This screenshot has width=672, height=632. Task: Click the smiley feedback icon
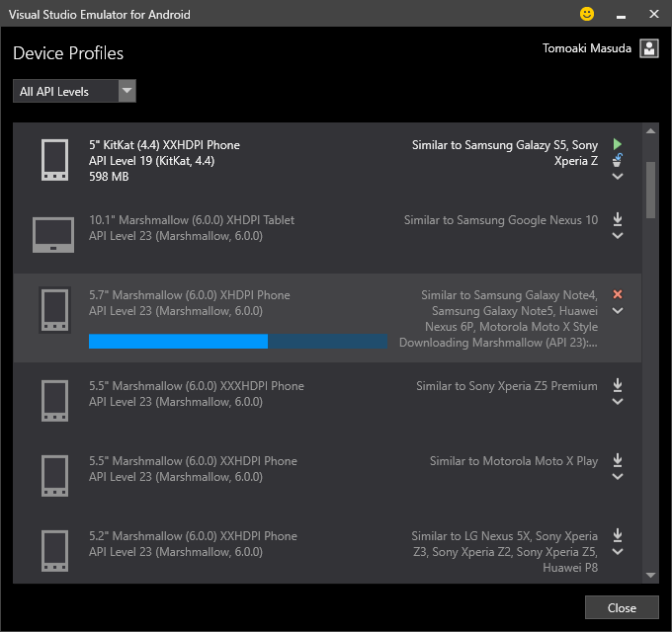click(x=587, y=14)
